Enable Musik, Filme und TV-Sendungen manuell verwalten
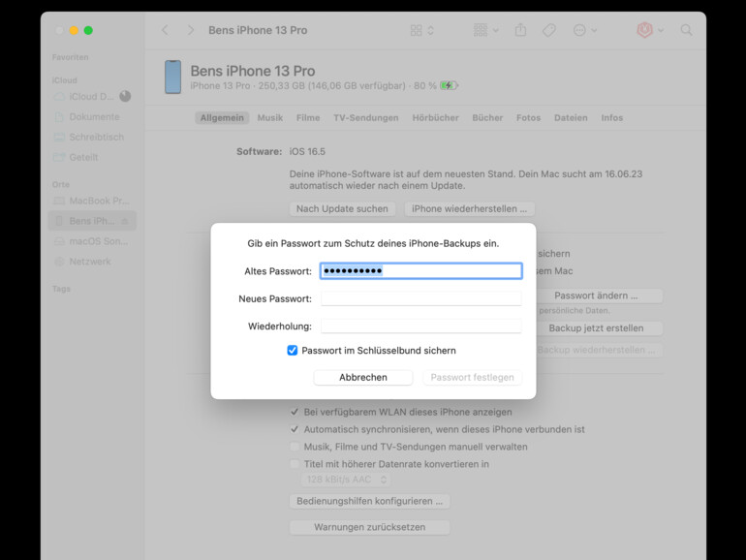746x560 pixels. [x=295, y=447]
